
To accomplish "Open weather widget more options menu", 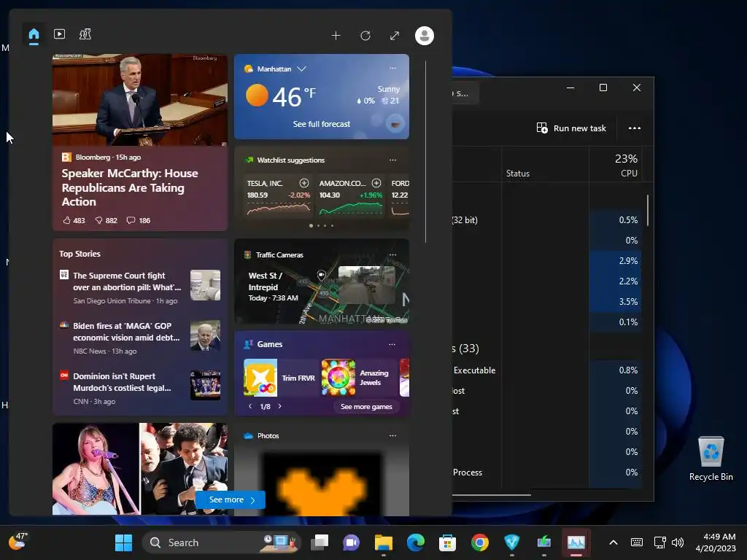I will (392, 68).
